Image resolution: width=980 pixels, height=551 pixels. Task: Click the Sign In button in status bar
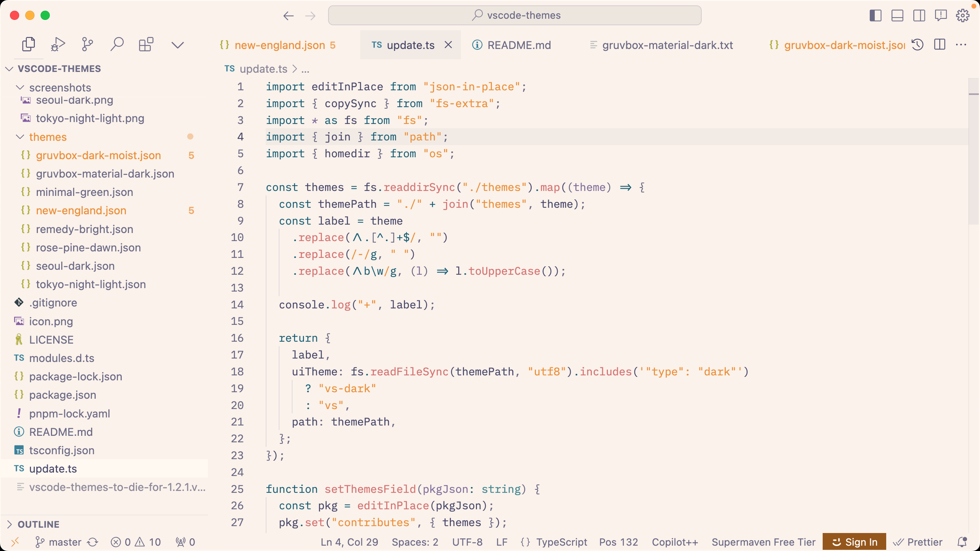[854, 542]
